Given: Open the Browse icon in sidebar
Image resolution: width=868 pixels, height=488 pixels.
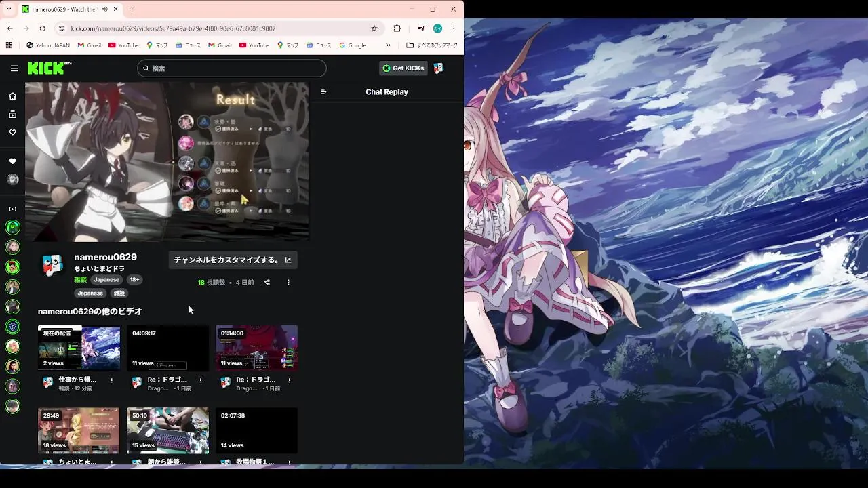Looking at the screenshot, I should pos(12,115).
